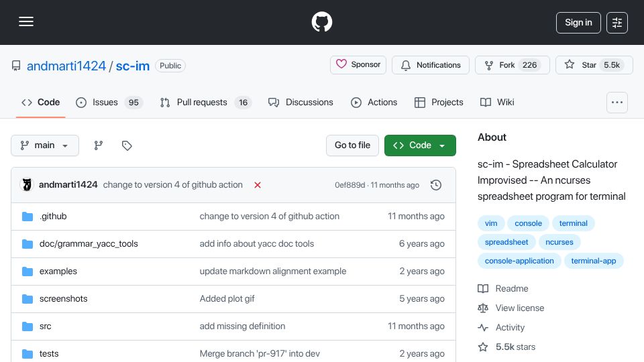Open the 5.5k stars link

click(507, 347)
